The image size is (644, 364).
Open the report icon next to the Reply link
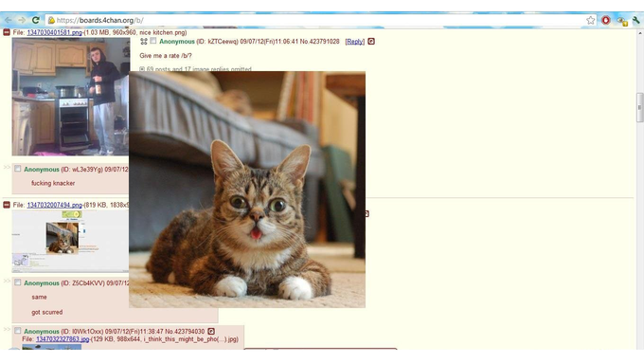point(371,42)
